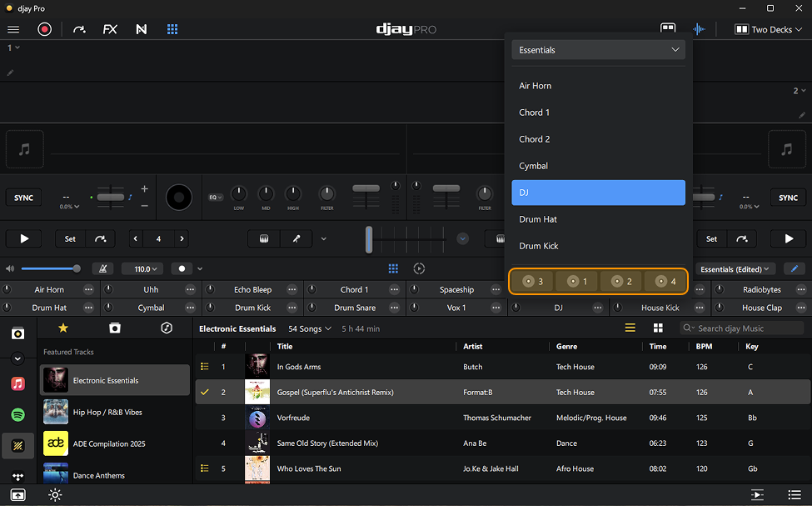The width and height of the screenshot is (812, 506).
Task: Select the Tidal source in the sidebar
Action: click(17, 473)
